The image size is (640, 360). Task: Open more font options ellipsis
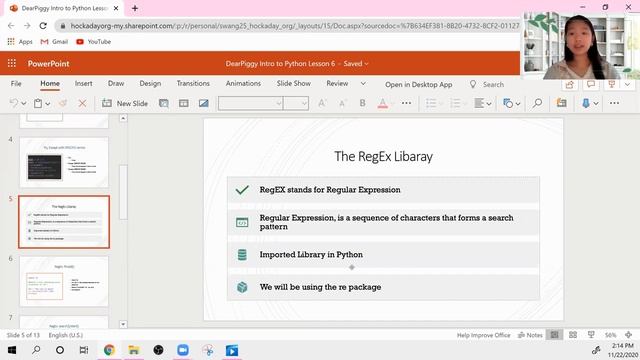pos(406,103)
